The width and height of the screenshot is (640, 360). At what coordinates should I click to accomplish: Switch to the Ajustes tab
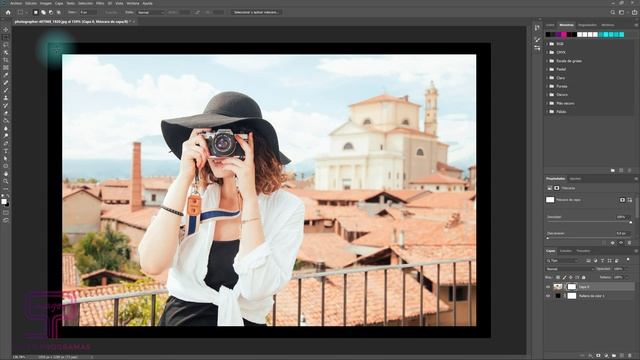(575, 179)
